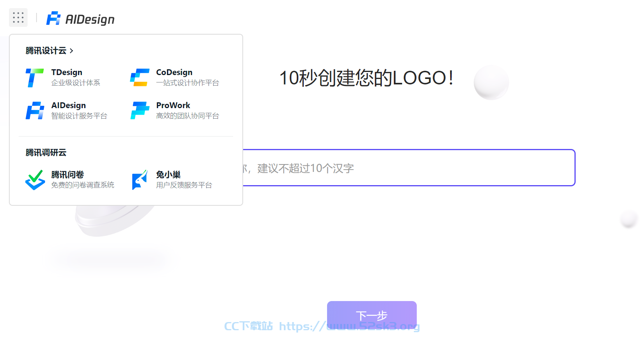Click 企业级设计体系 description text
Screen dimensions: 644x338
(76, 83)
